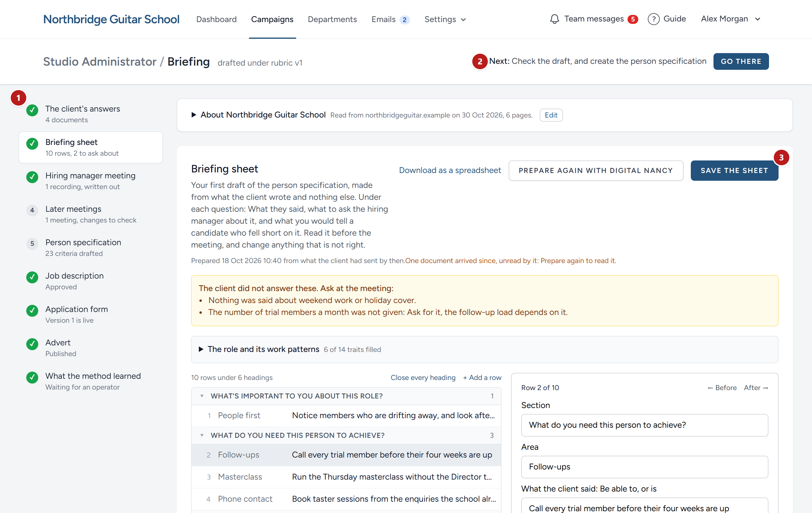The width and height of the screenshot is (812, 513).
Task: Open The client's answers step
Action: (91, 114)
